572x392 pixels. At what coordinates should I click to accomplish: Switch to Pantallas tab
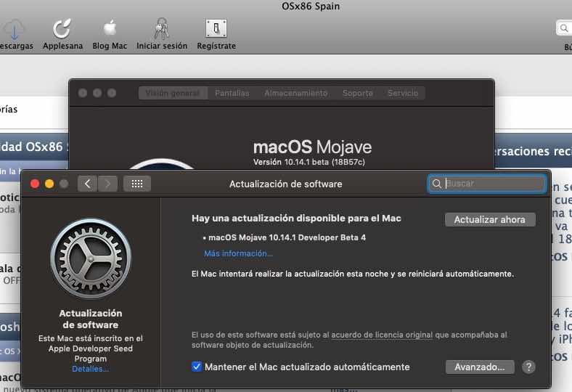(x=232, y=93)
